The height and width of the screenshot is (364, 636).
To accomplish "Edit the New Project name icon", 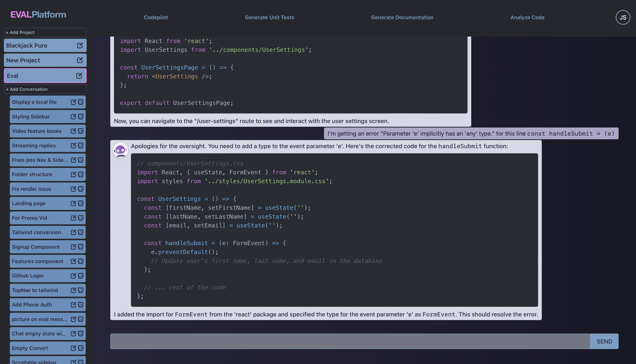I will (80, 60).
